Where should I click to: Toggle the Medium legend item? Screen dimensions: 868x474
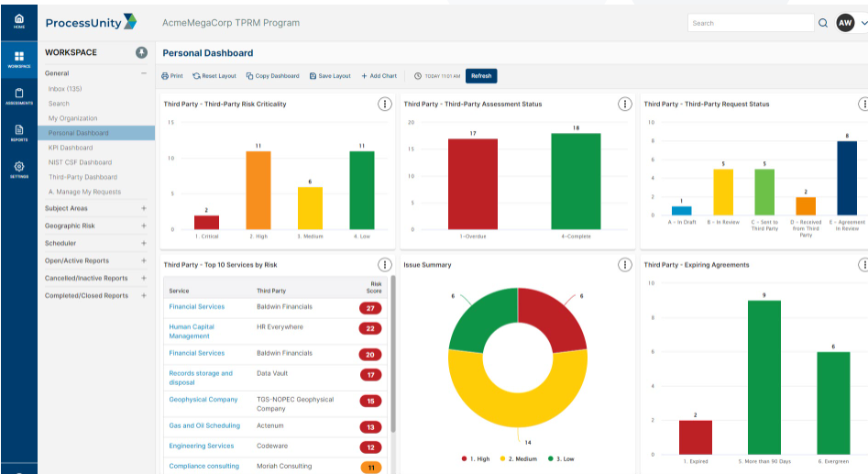click(x=518, y=459)
